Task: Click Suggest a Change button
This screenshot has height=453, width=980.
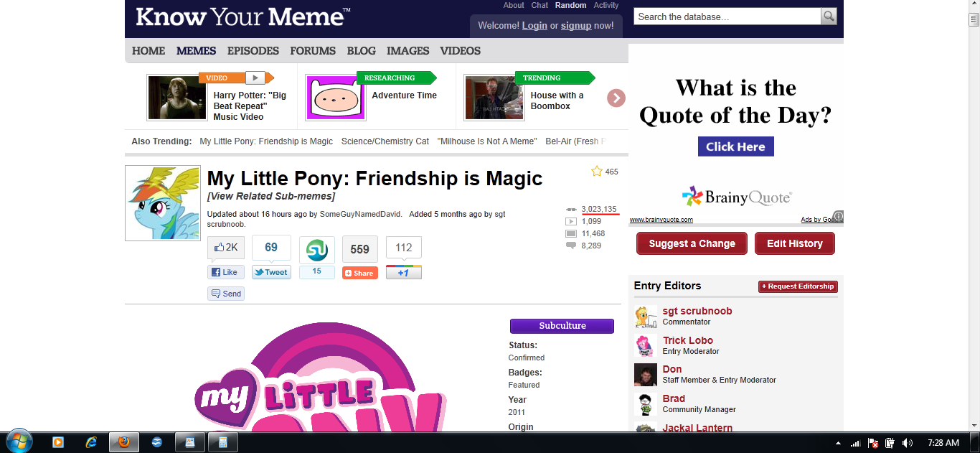Action: click(x=692, y=243)
